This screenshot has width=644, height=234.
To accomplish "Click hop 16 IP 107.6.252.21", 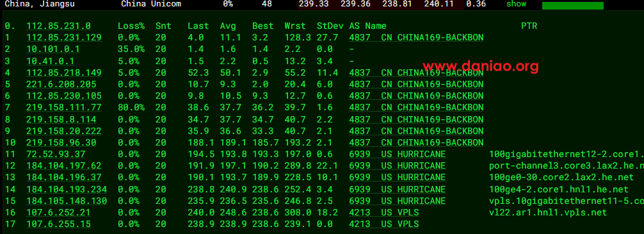I will 58,213.
